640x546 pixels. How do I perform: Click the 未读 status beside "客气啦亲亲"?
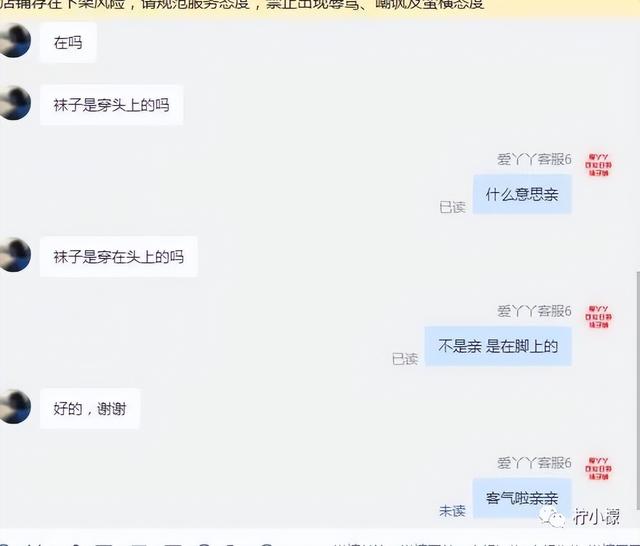point(452,510)
